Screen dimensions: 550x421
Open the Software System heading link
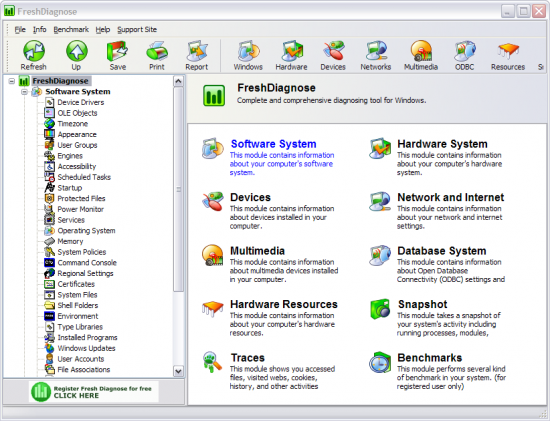point(274,144)
